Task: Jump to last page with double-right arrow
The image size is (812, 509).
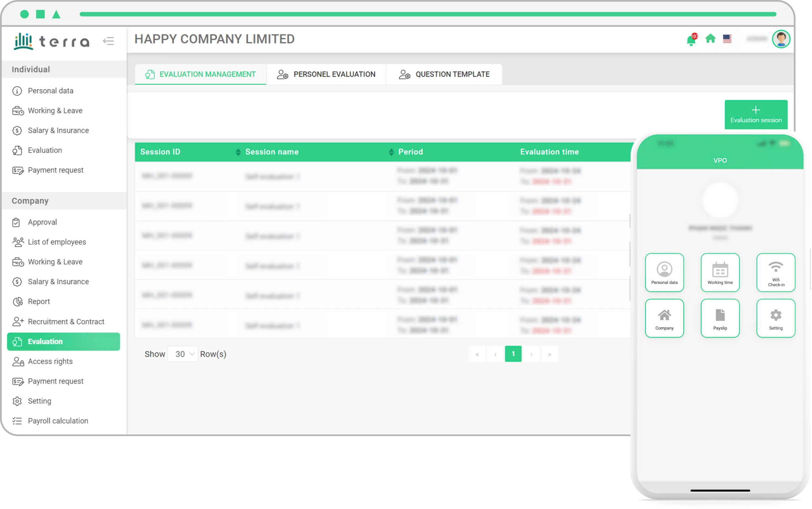Action: pyautogui.click(x=550, y=354)
